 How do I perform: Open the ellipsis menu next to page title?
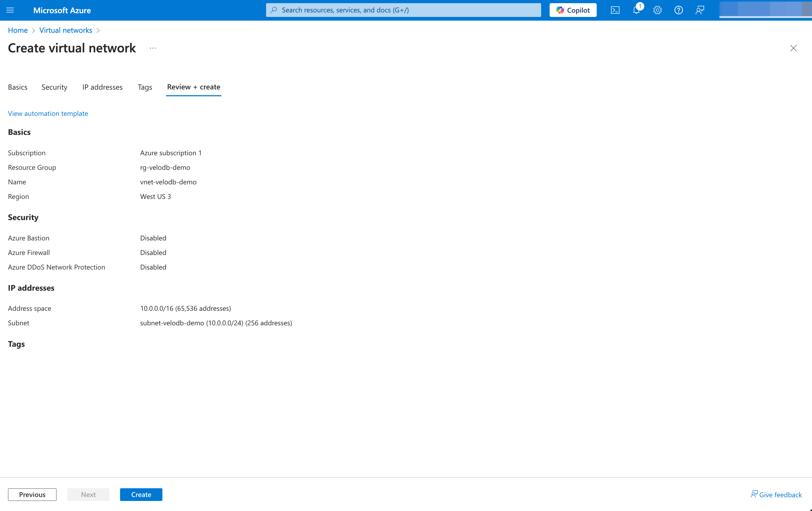tap(153, 48)
